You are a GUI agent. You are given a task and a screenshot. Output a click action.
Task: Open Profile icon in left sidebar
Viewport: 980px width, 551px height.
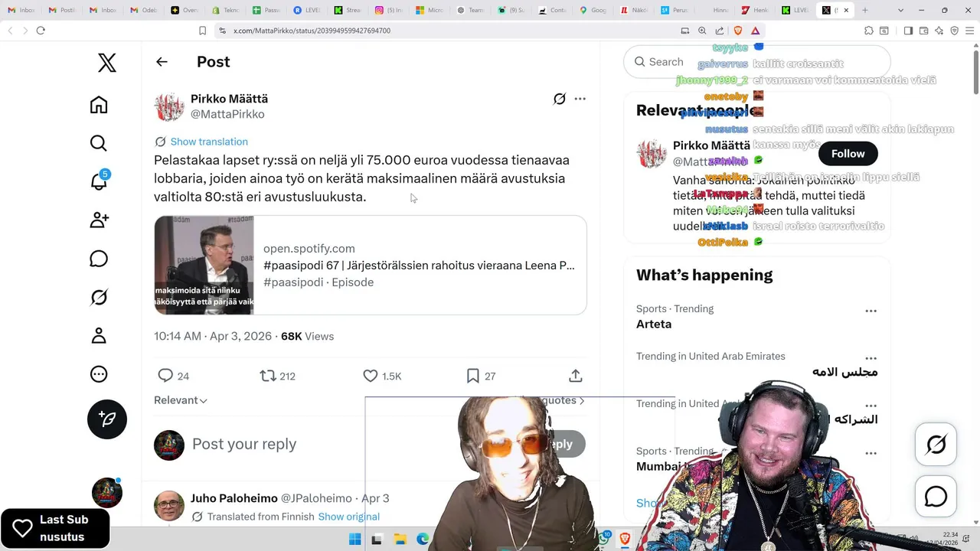pyautogui.click(x=99, y=335)
